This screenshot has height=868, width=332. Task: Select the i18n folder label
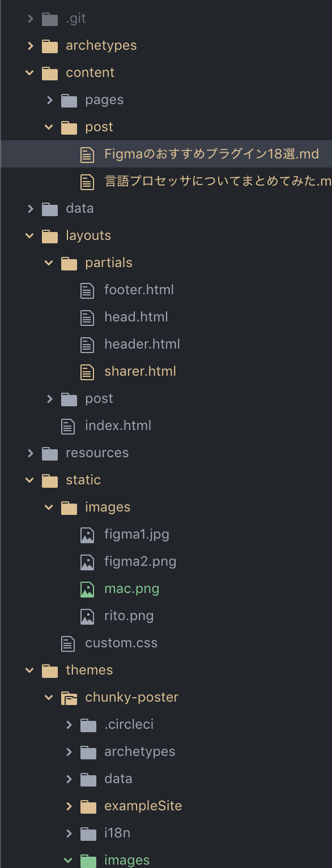click(117, 833)
